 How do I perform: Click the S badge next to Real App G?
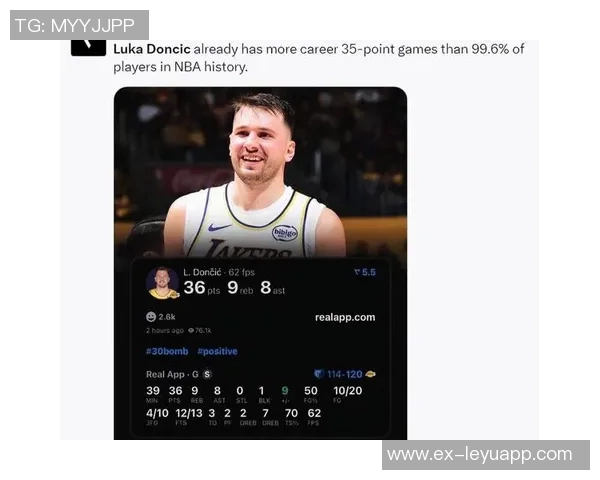click(207, 374)
